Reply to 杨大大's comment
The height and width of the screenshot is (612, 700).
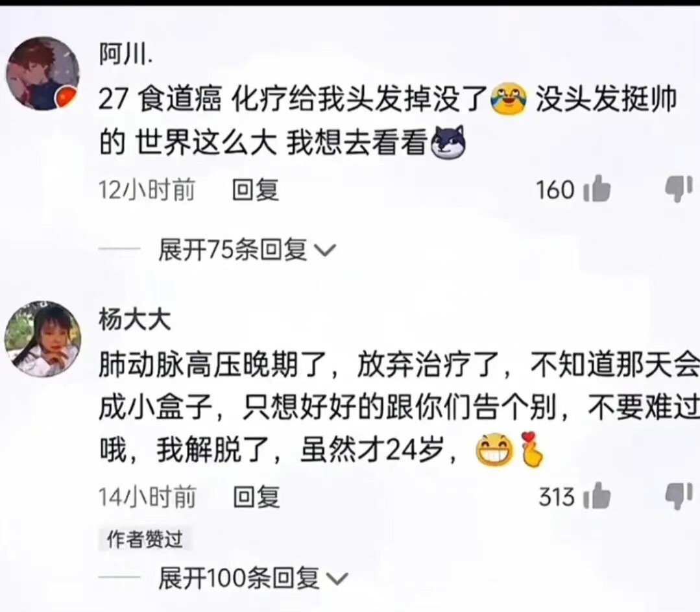click(x=257, y=496)
